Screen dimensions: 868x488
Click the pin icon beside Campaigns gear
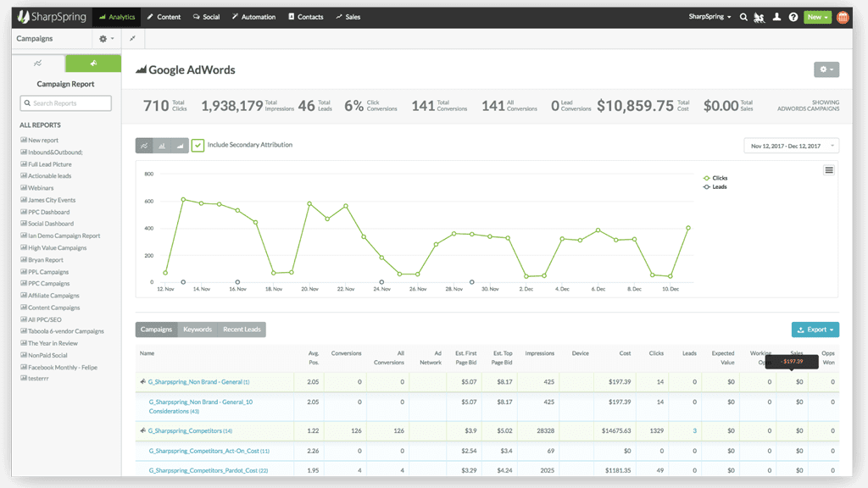[132, 39]
